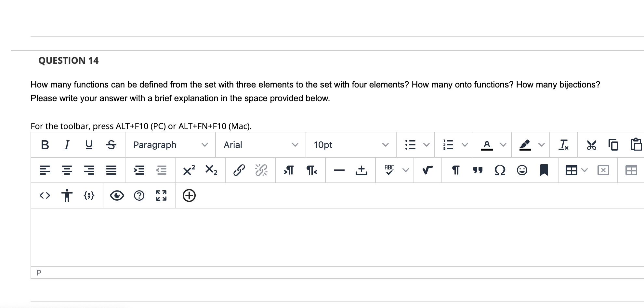
Task: Open the source code view
Action: click(x=45, y=195)
